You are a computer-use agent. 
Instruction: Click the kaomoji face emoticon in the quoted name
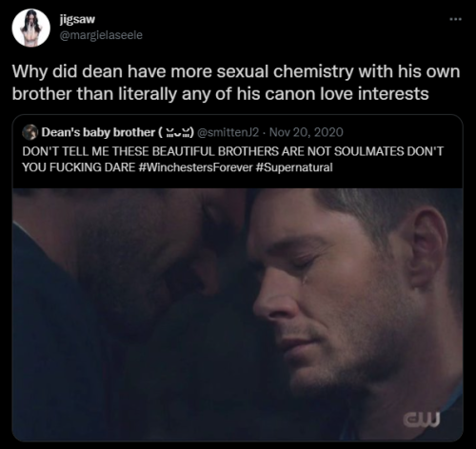click(x=176, y=132)
